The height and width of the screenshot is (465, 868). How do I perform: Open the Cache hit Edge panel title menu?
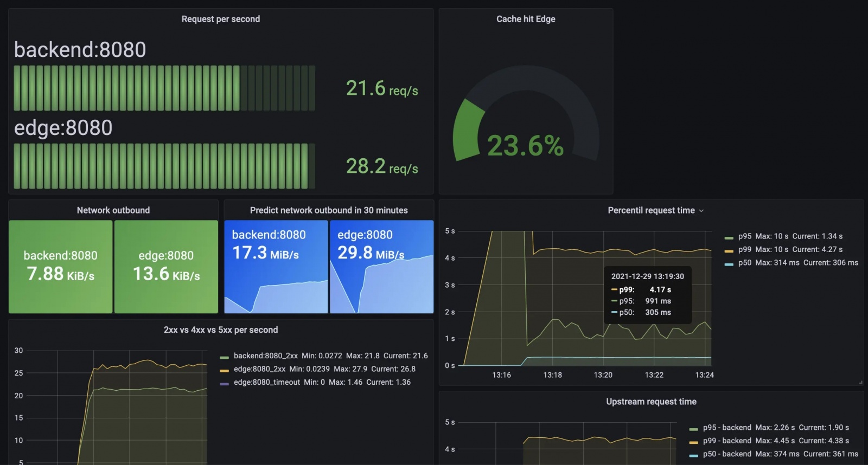[x=526, y=19]
